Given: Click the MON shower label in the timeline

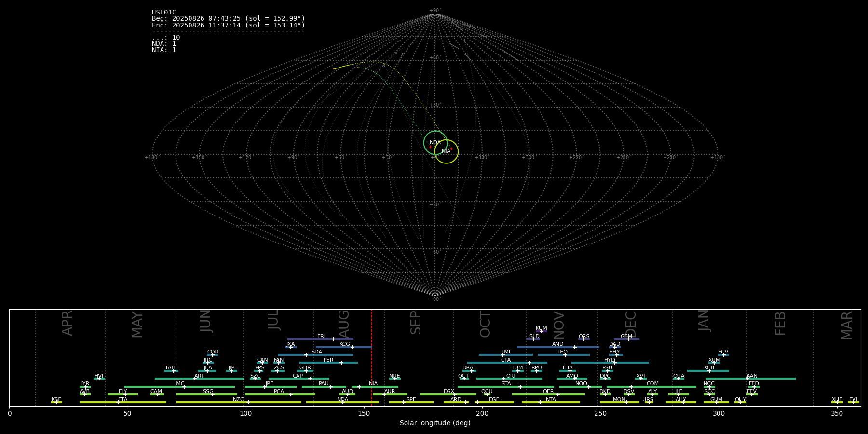Looking at the screenshot, I should point(619,400).
